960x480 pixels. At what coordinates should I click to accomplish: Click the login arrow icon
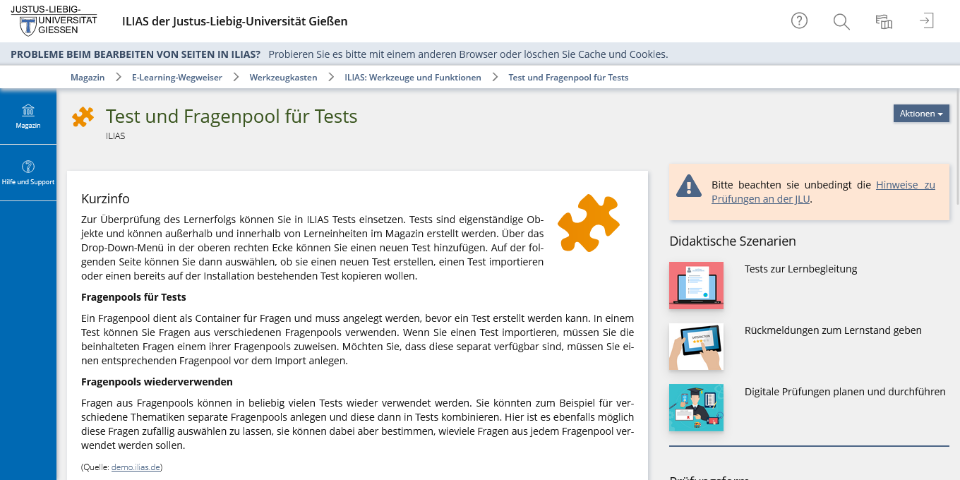pyautogui.click(x=926, y=21)
